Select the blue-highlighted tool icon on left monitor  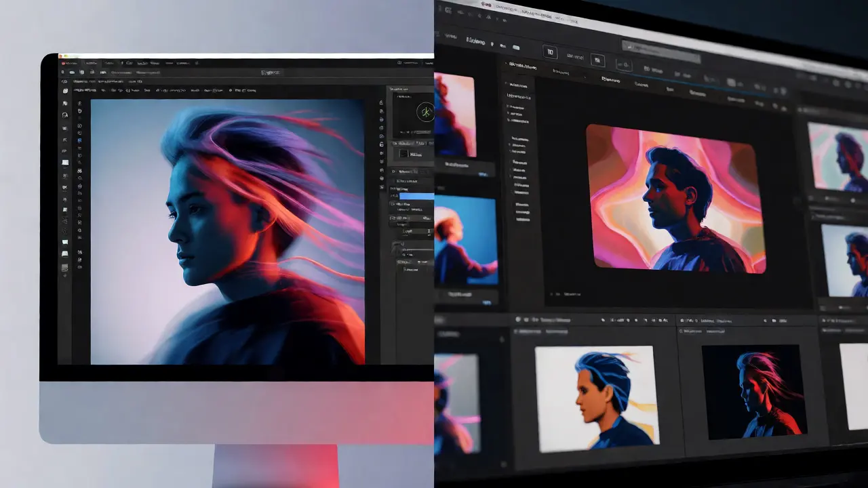[79, 141]
